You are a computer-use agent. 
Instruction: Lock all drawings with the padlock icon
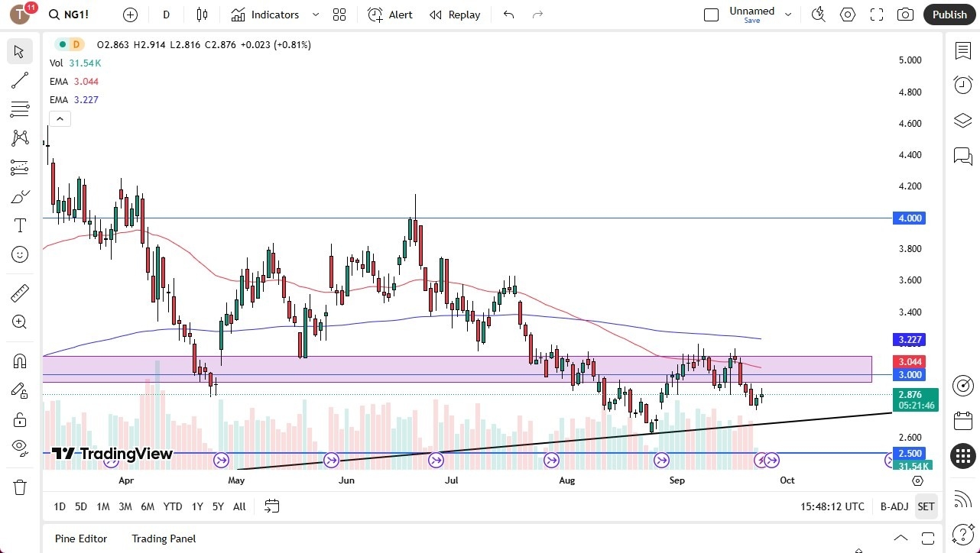20,419
